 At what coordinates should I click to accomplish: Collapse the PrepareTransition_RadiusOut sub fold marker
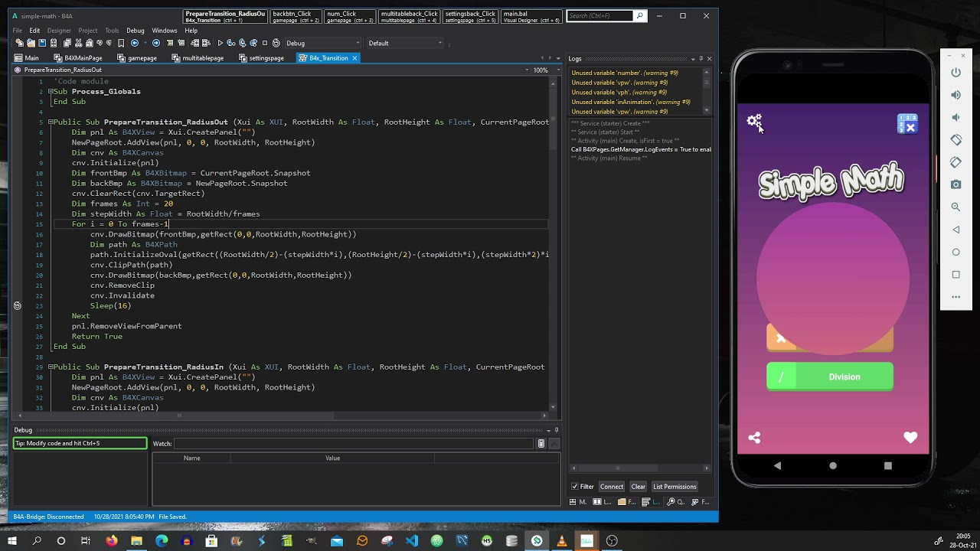coord(51,122)
